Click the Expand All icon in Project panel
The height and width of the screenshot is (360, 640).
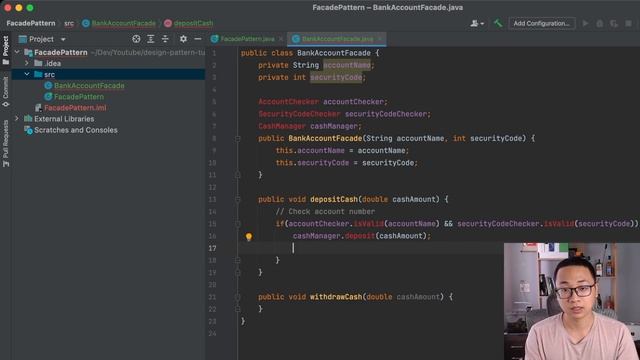[x=151, y=39]
